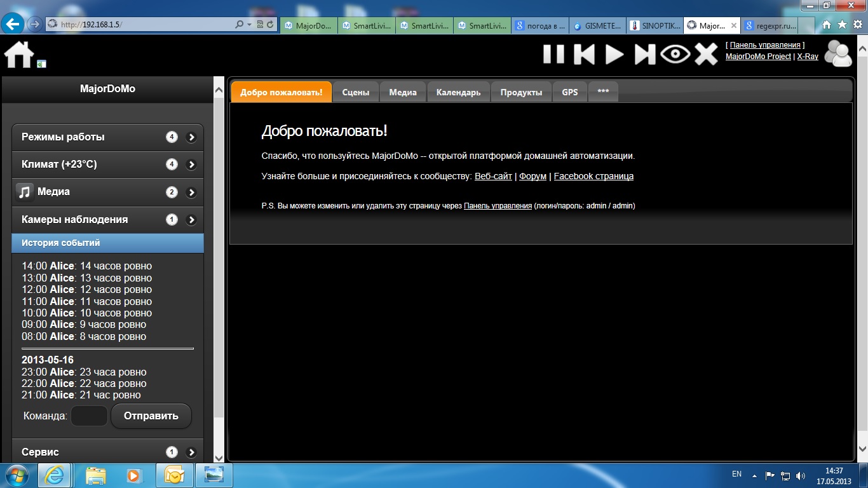Click the eye view icon

coord(675,54)
